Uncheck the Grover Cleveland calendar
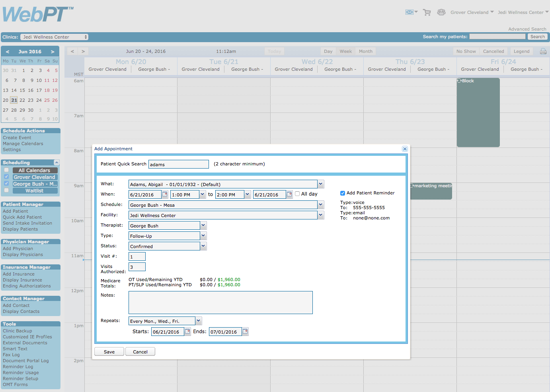This screenshot has height=392, width=550. tap(6, 177)
